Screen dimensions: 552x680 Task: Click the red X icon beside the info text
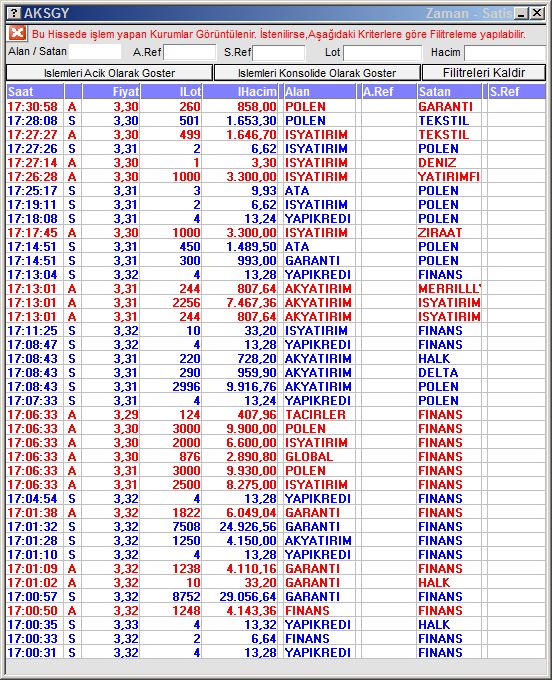click(x=17, y=33)
